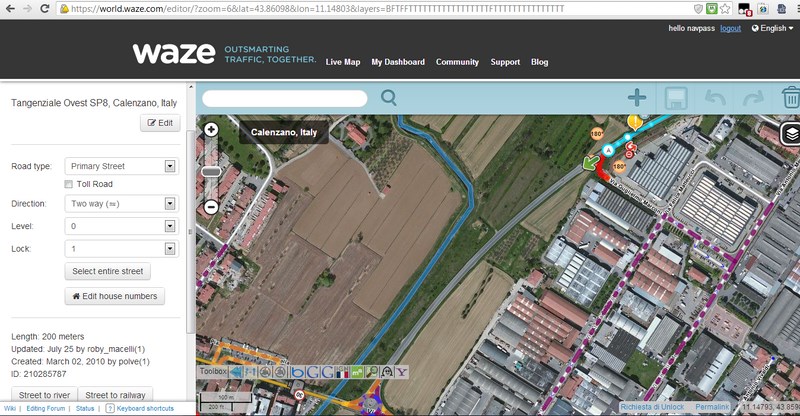Click the green extension icon in address bar
Viewport: 800px width, 416px height.
tap(711, 9)
